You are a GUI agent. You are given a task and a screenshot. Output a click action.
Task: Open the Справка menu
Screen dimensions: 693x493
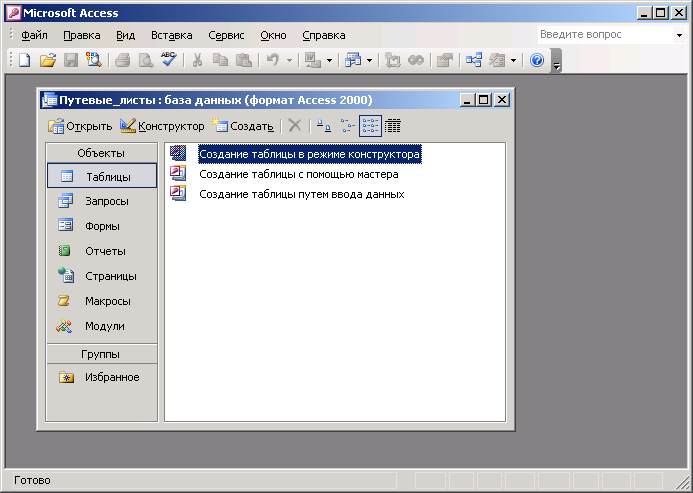(324, 35)
